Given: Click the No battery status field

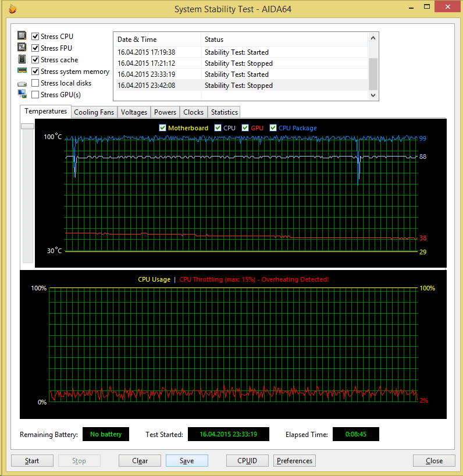Looking at the screenshot, I should (106, 434).
